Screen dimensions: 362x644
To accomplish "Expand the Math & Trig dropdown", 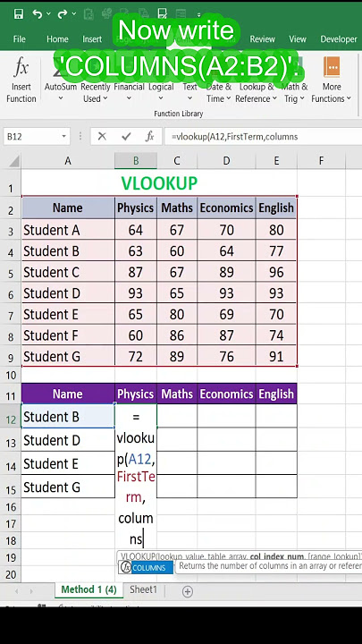I will 294,93.
